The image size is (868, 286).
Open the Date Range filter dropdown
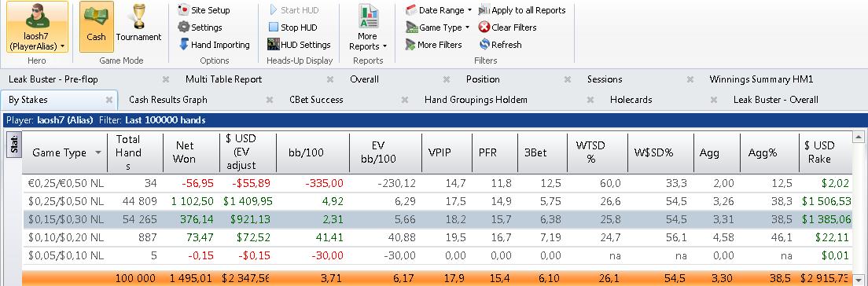(439, 10)
